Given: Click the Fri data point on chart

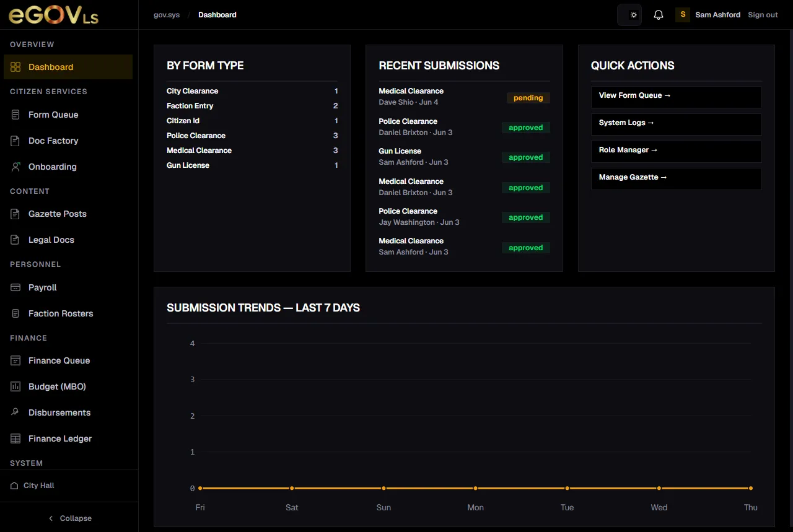Looking at the screenshot, I should (200, 488).
